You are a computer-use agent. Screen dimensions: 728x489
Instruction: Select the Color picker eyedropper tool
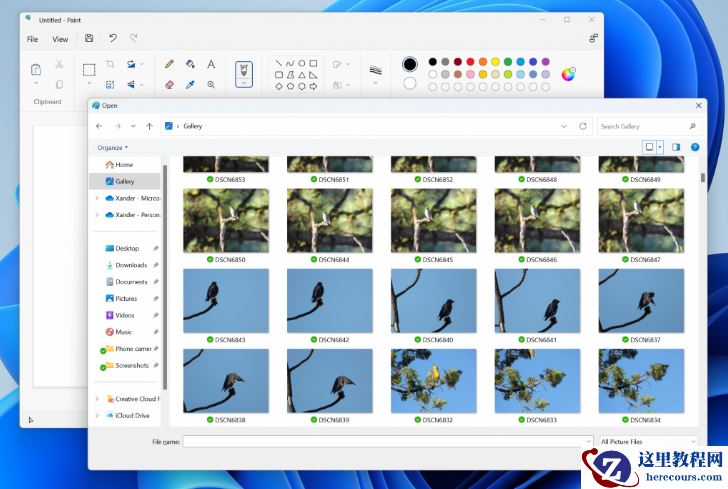tap(190, 85)
